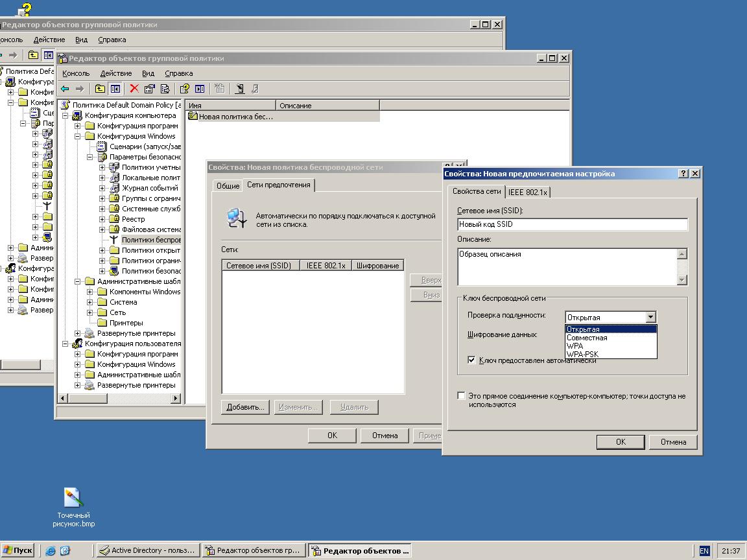
Task: Select Файловая система tree node
Action: pos(145,229)
